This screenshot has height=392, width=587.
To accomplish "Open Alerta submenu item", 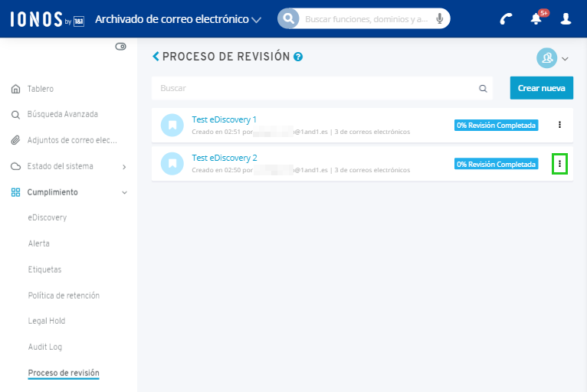I will 38,243.
